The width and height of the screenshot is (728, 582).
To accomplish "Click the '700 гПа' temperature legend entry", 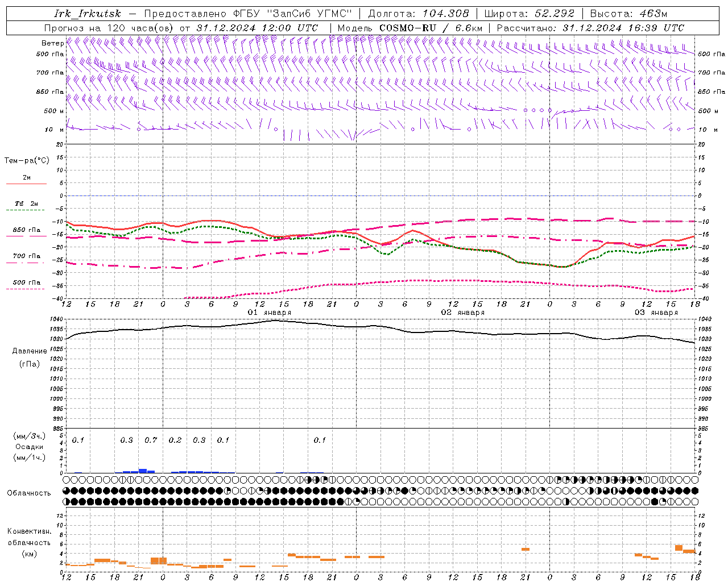I will click(x=26, y=256).
